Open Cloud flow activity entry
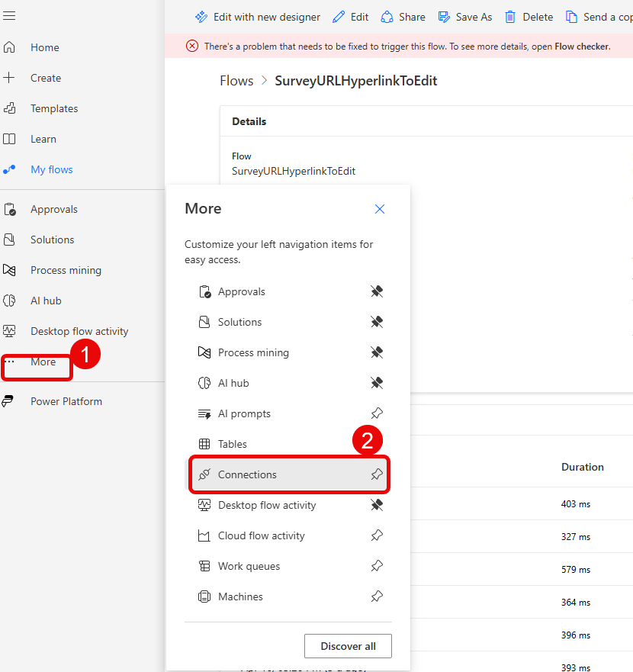Viewport: 633px width, 672px height. coord(261,535)
